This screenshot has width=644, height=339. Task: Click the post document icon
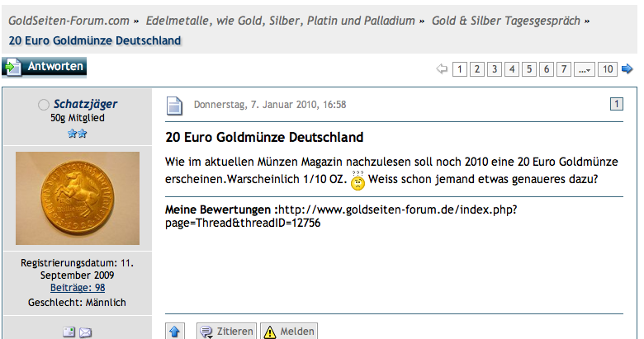coord(174,106)
